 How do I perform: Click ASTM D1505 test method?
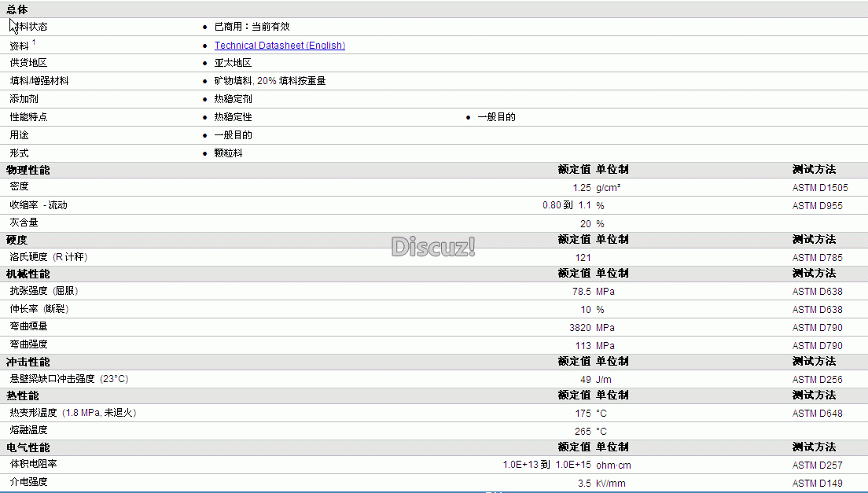(x=820, y=188)
